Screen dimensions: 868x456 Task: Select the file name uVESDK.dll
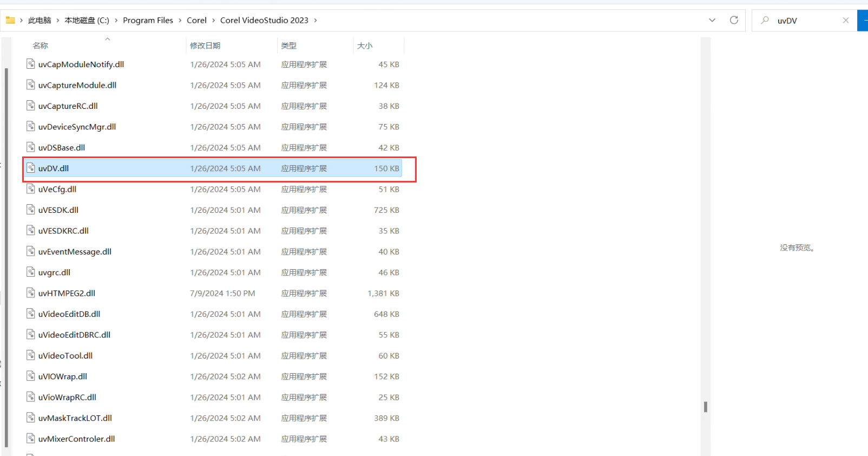pos(58,210)
